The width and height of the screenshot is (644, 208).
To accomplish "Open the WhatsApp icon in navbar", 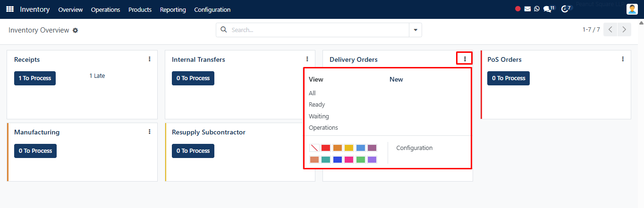I will (537, 8).
